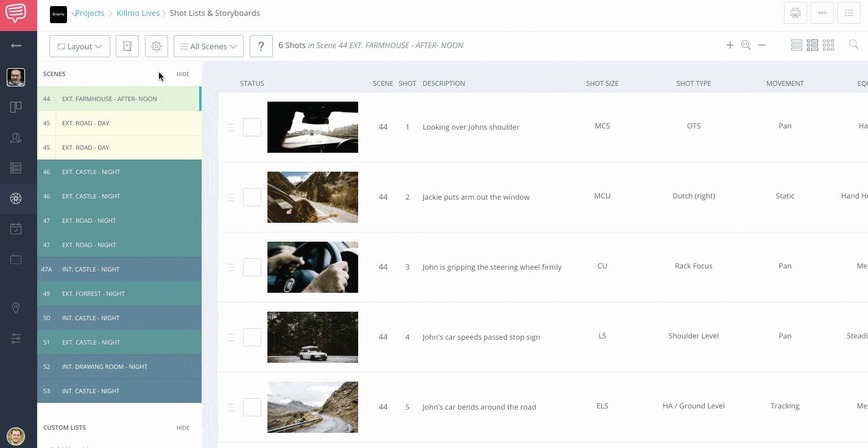Toggle the side panel icon beside Layout
868x448 pixels.
point(127,46)
